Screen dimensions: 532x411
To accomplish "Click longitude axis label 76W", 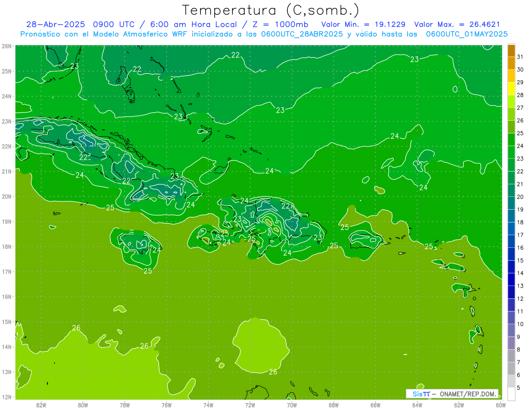I will (x=167, y=404).
